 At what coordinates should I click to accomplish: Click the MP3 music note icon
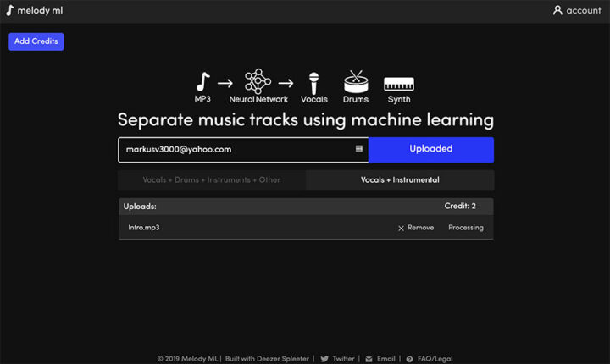point(202,82)
